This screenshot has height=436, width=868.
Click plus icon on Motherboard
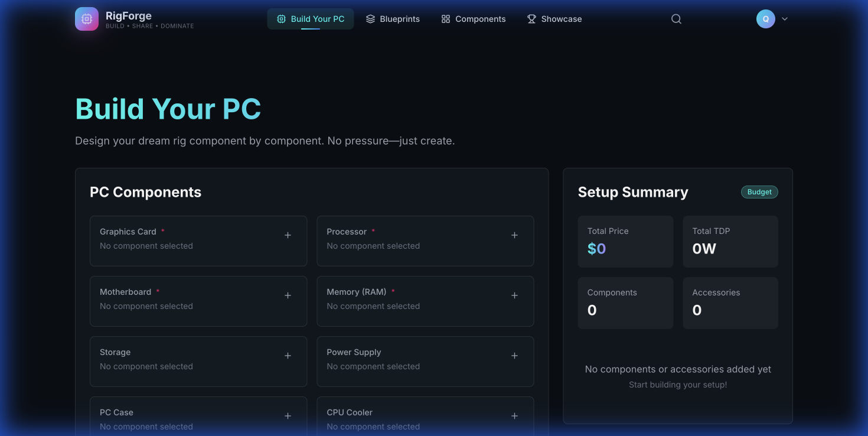coord(288,295)
